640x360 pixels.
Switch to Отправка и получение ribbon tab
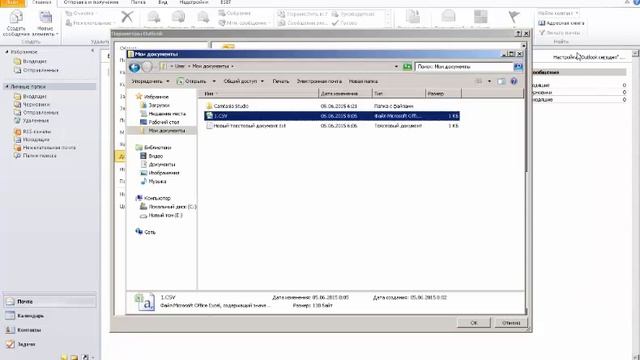(91, 2)
